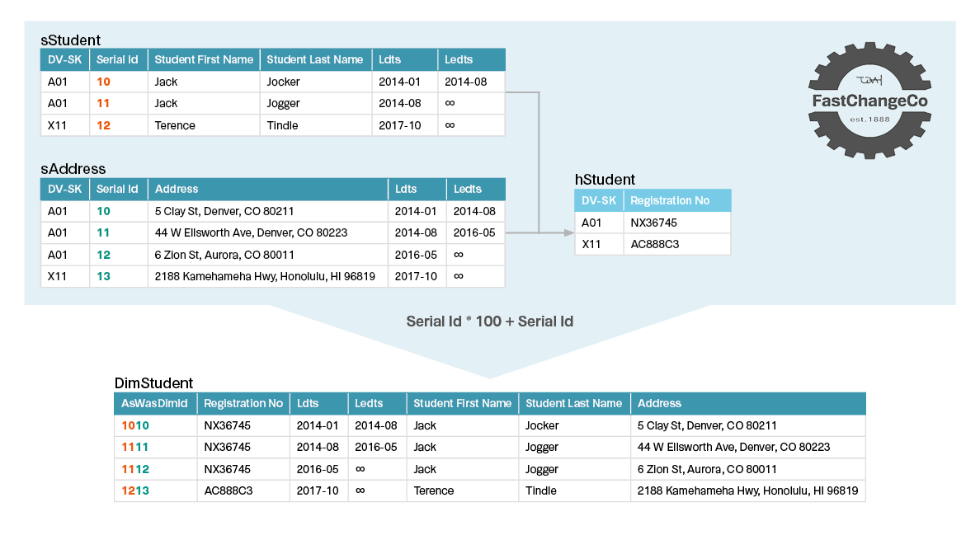Click the Address column header in sAddress
Image resolution: width=980 pixels, height=535 pixels.
coord(175,189)
